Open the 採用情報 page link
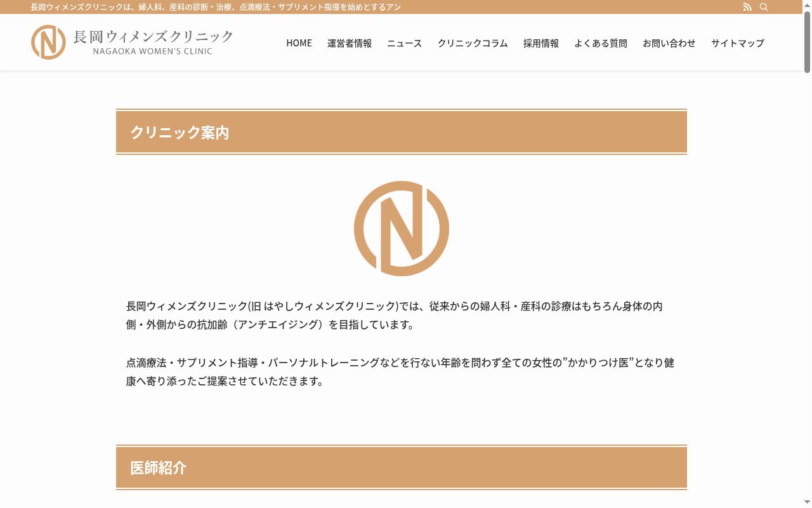This screenshot has width=812, height=508. coord(541,43)
